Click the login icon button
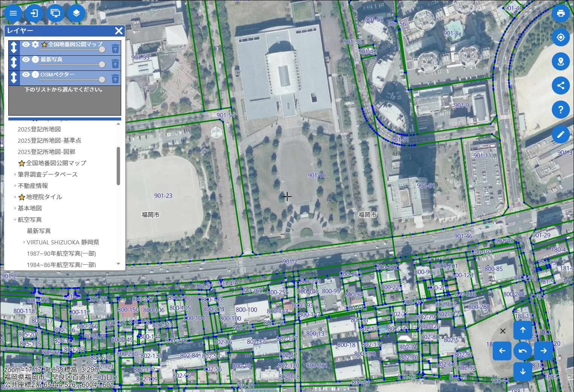This screenshot has width=574, height=392. click(34, 13)
